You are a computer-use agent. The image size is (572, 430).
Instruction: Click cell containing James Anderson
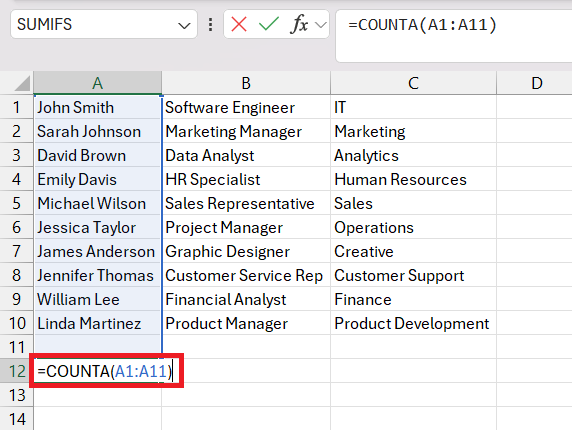coord(98,251)
